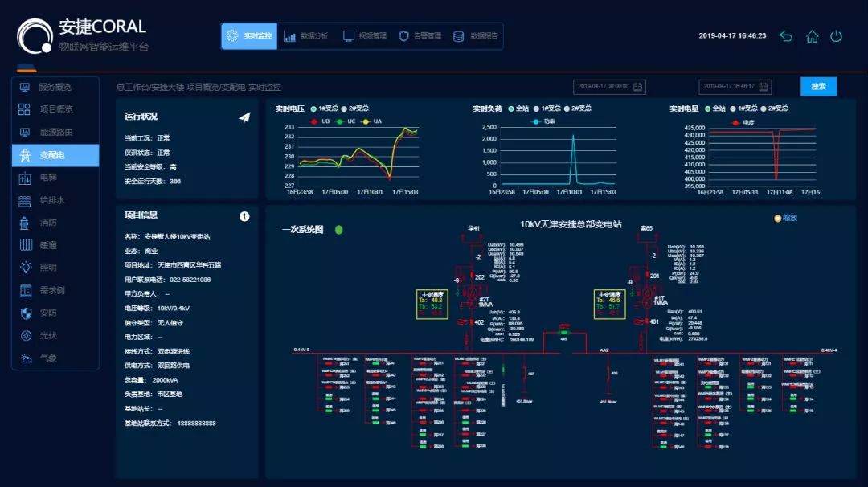Click the blue 搜索 button
This screenshot has width=868, height=487.
click(x=818, y=87)
